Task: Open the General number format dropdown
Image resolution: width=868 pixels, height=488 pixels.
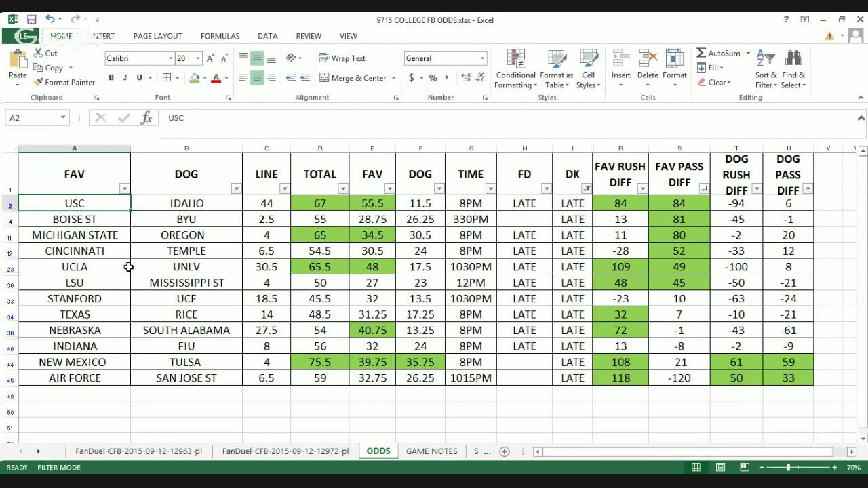Action: (x=482, y=58)
